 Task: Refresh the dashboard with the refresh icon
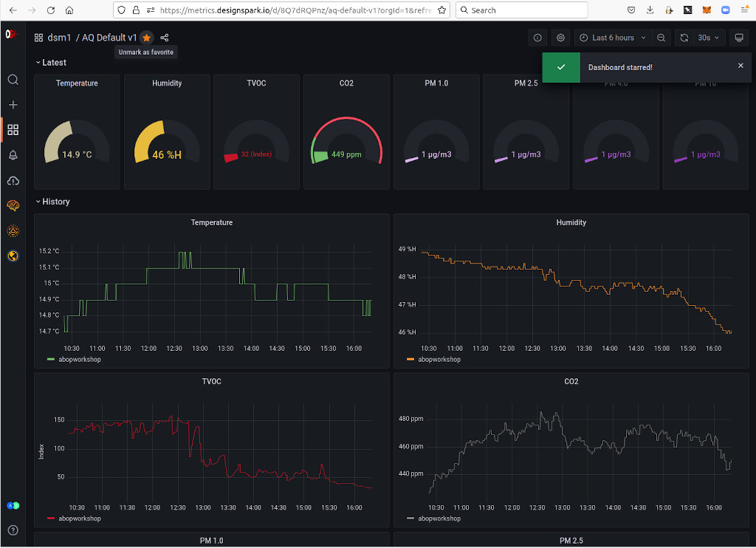pyautogui.click(x=684, y=38)
